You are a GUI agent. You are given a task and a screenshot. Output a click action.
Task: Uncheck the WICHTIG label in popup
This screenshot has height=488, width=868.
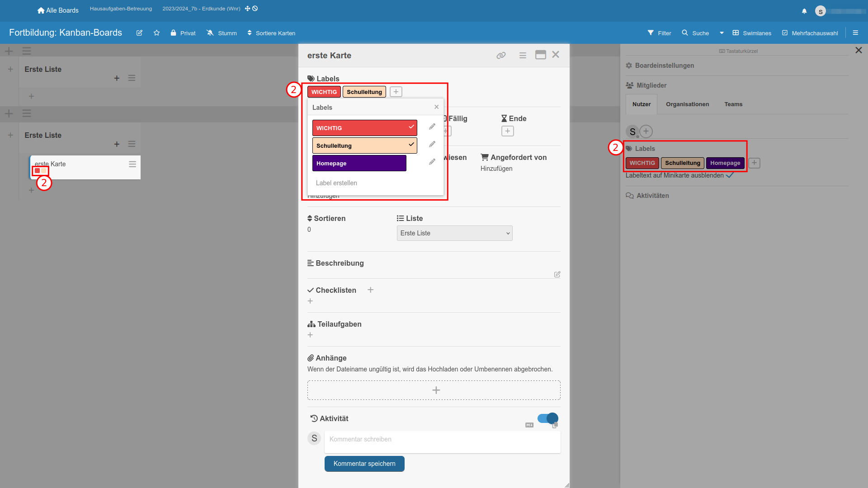tap(364, 128)
